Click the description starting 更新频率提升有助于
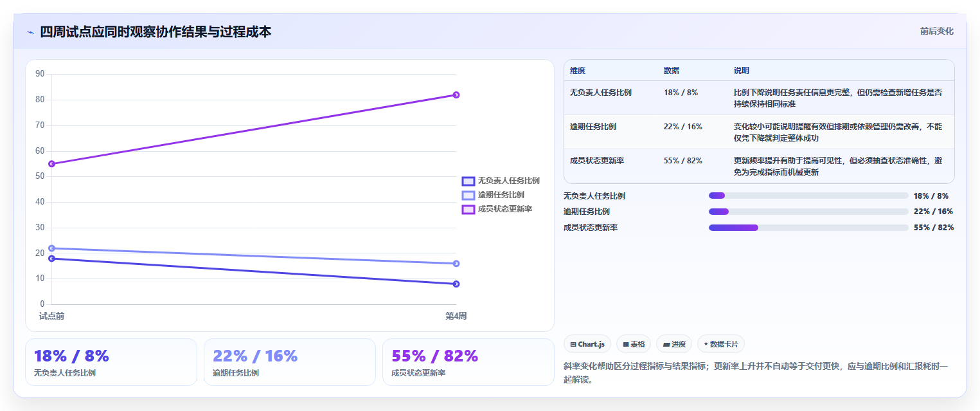The image size is (980, 411). tap(838, 166)
